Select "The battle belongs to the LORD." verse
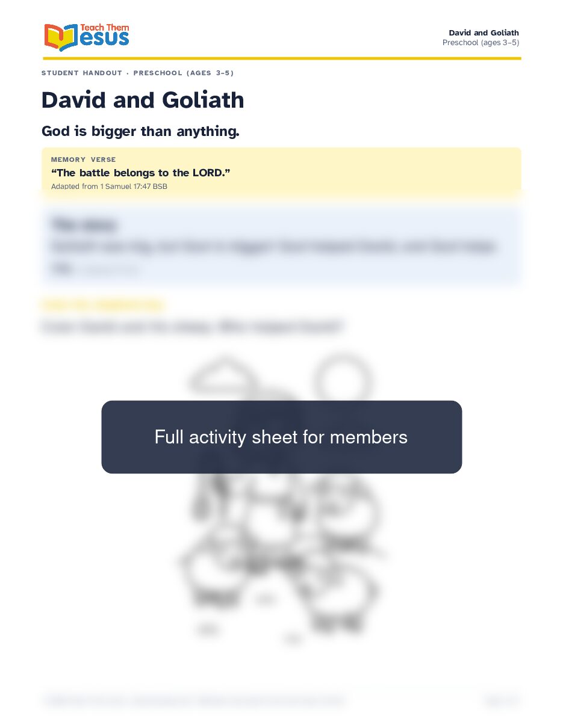Image resolution: width=563 pixels, height=728 pixels. [141, 173]
